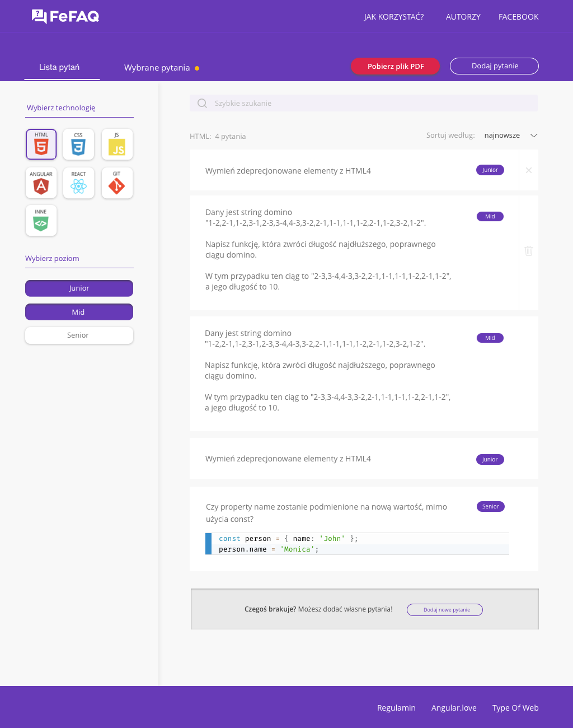Image resolution: width=573 pixels, height=728 pixels.
Task: Select the CSS technology icon
Action: point(78,144)
